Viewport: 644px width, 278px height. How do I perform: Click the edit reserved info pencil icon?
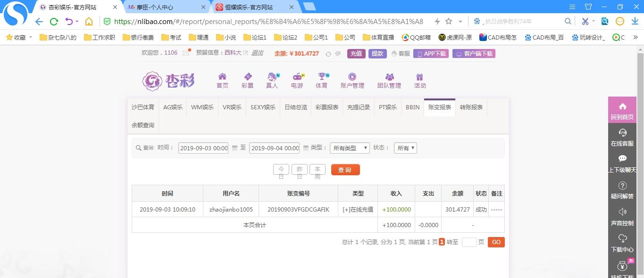[245, 53]
